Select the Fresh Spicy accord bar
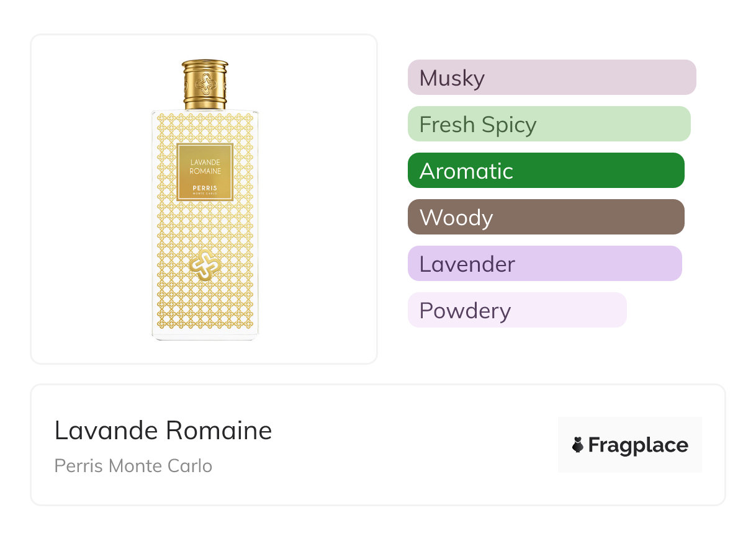756x536 pixels. [x=549, y=124]
